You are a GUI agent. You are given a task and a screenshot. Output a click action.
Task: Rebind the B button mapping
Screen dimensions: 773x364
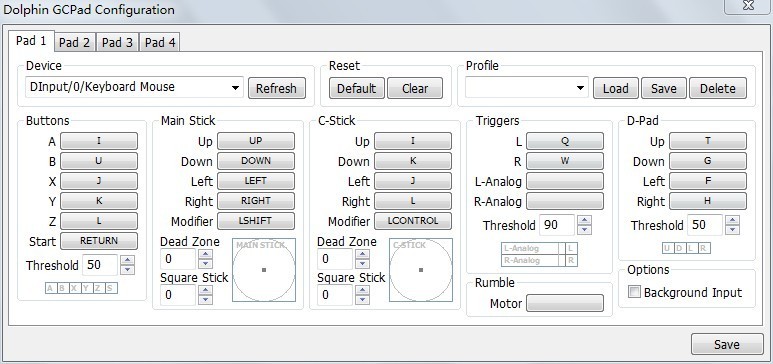click(99, 161)
